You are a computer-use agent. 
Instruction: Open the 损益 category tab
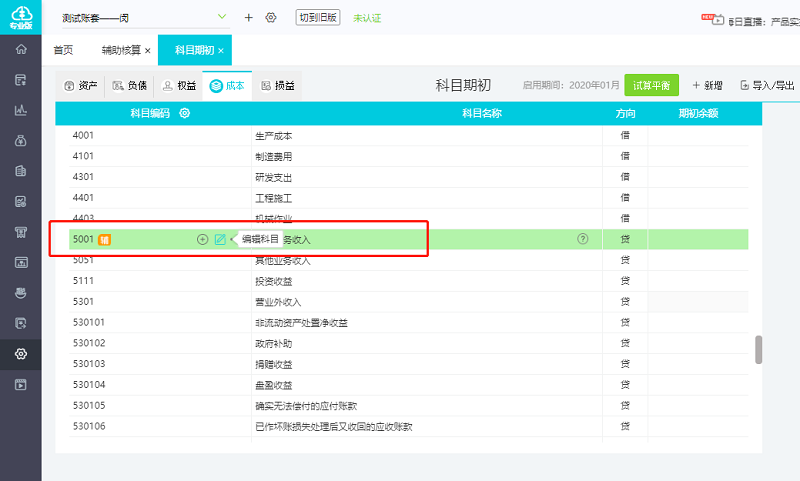pos(278,86)
